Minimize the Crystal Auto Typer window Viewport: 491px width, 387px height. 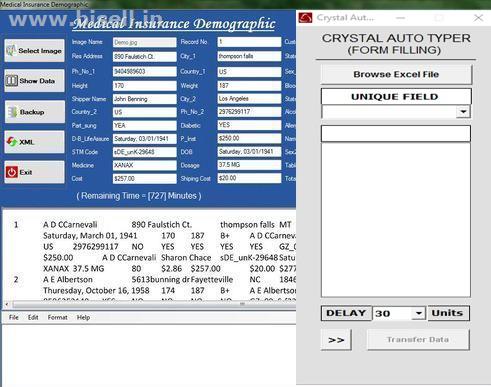point(401,18)
